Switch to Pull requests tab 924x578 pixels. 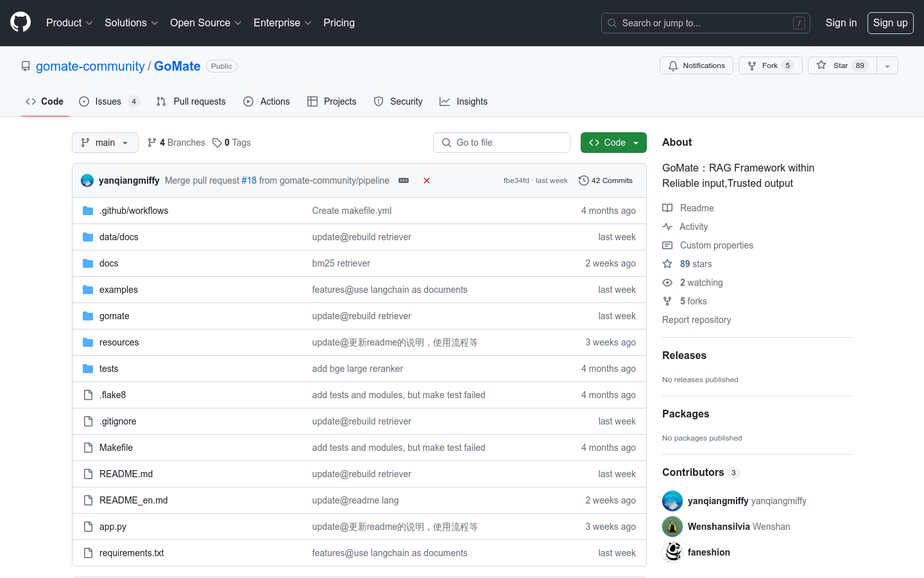pyautogui.click(x=191, y=101)
